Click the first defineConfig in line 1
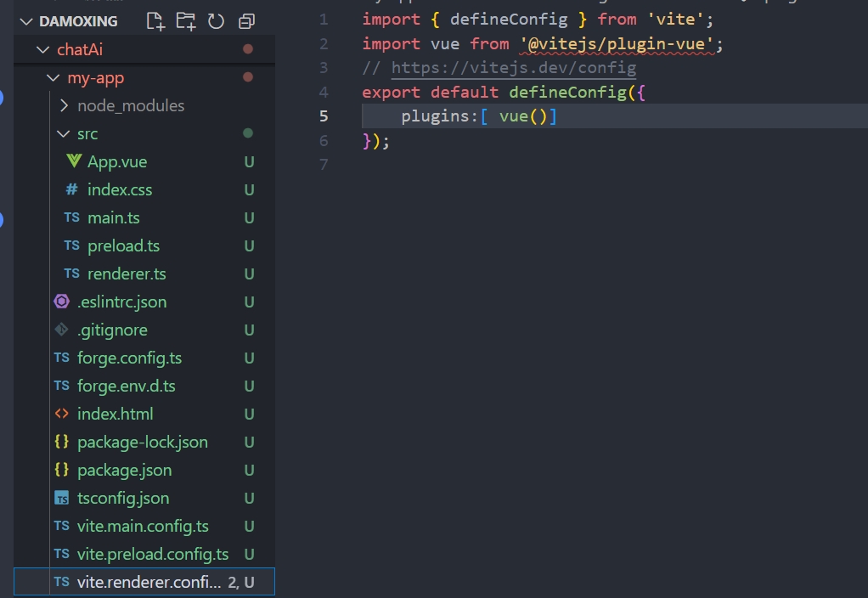 pos(509,20)
